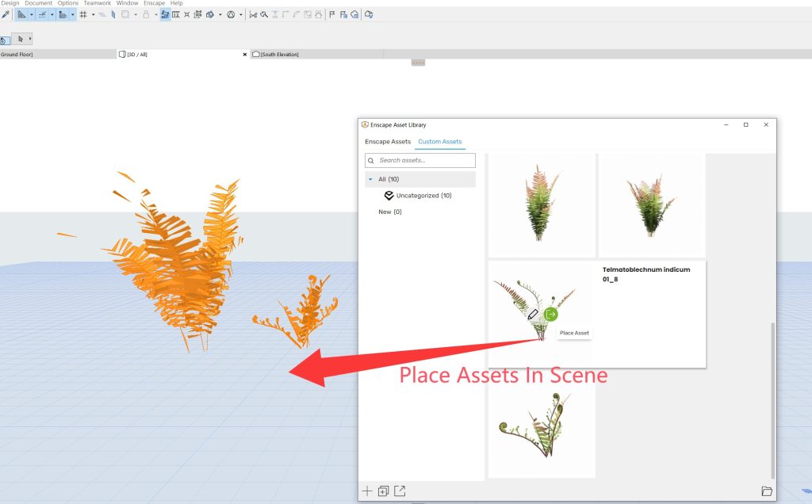812x504 pixels.
Task: Open the Enscape menu
Action: [x=154, y=3]
